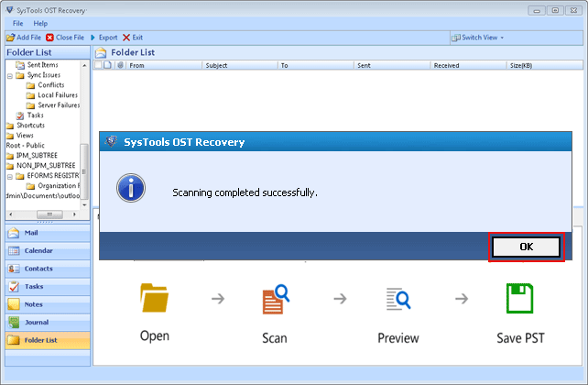
Task: Click the select-all checkbox in column header
Action: coord(98,65)
